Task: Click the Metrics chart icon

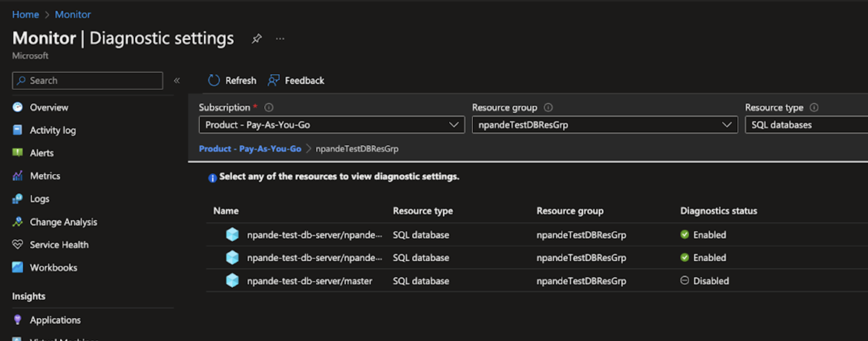Action: 18,175
